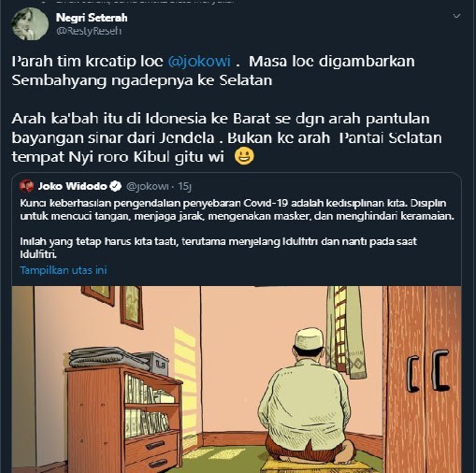Expand the tweet options chevron menu
476x473 pixels.
(456, 16)
